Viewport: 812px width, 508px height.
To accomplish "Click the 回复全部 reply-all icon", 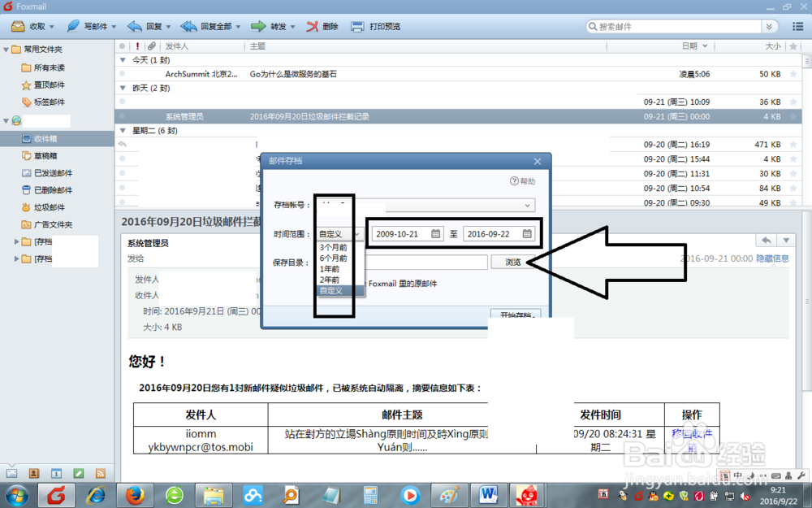I will coord(188,27).
